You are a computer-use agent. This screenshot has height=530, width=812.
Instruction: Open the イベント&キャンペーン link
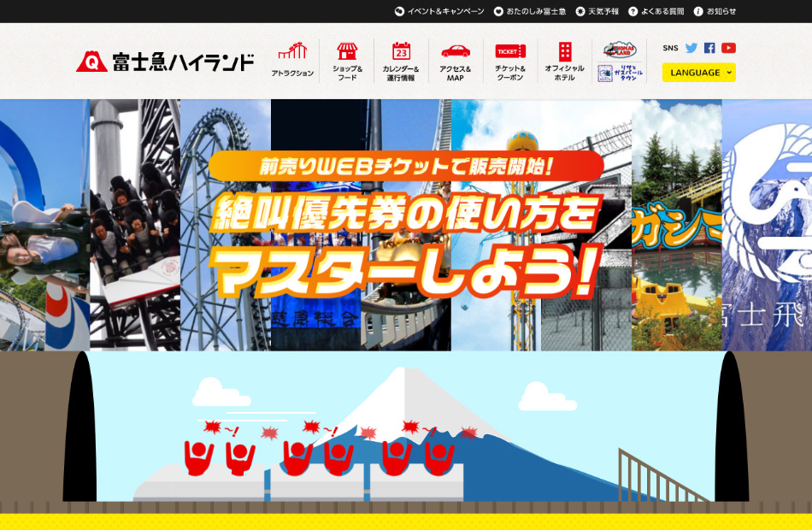point(439,11)
